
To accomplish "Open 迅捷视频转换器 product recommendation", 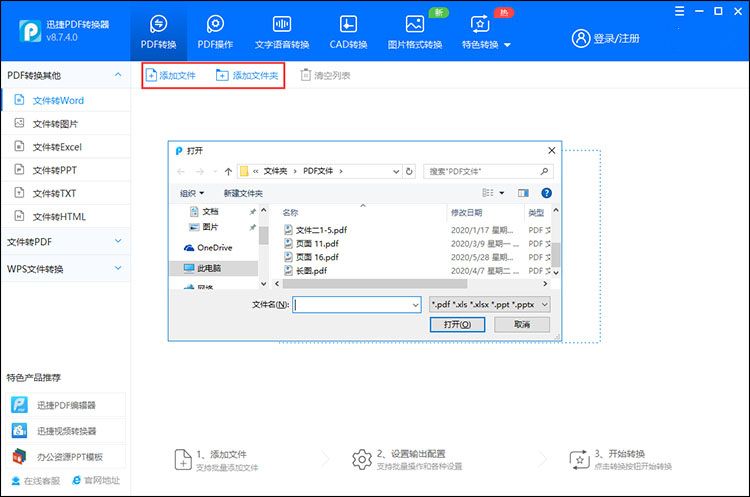I will [66, 431].
